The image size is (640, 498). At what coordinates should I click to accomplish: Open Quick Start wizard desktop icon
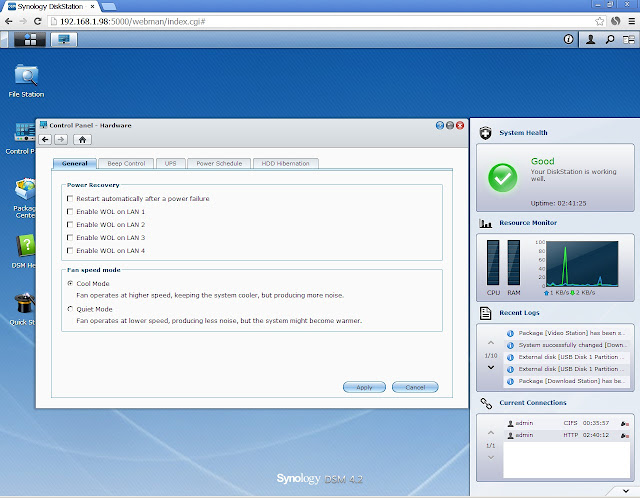24,309
